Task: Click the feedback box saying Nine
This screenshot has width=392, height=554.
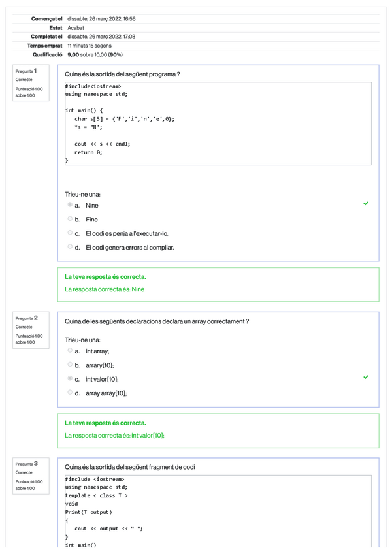Action: pyautogui.click(x=218, y=284)
